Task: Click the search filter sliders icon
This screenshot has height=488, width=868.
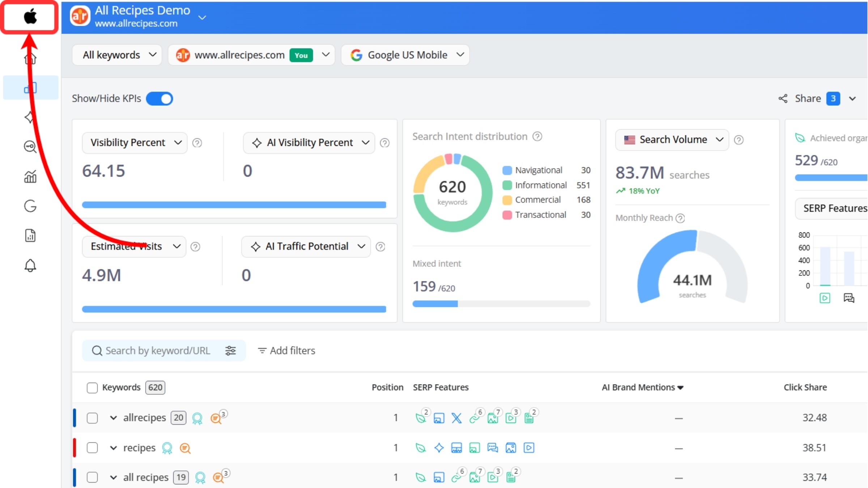Action: point(230,350)
